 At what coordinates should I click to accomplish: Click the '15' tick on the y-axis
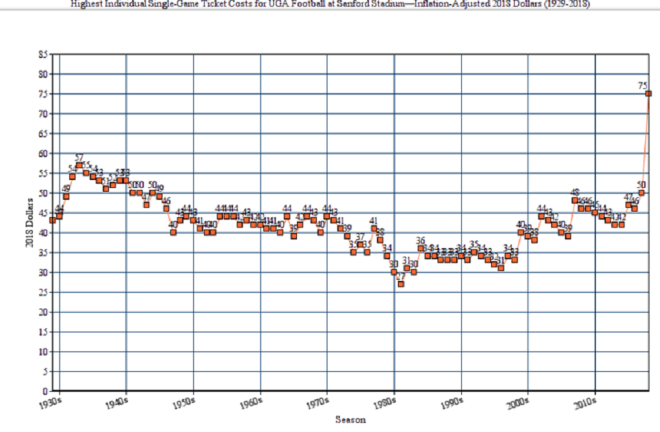43,332
